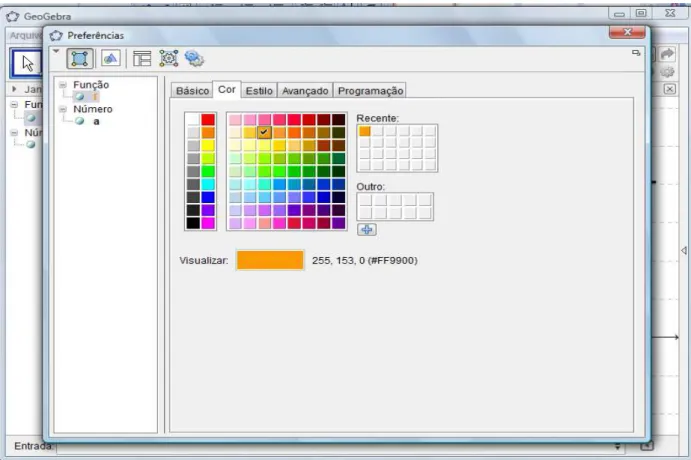The width and height of the screenshot is (691, 460).
Task: Open the Programação tab
Action: (x=370, y=91)
